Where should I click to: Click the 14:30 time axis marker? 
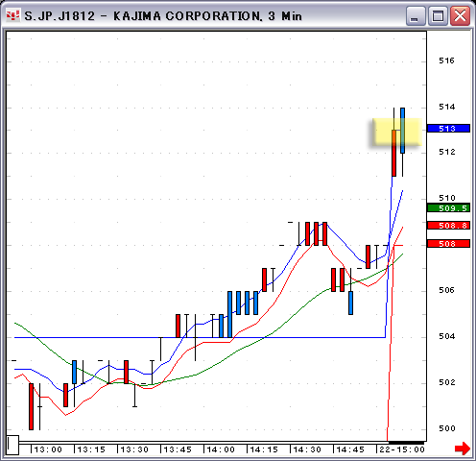tap(307, 449)
